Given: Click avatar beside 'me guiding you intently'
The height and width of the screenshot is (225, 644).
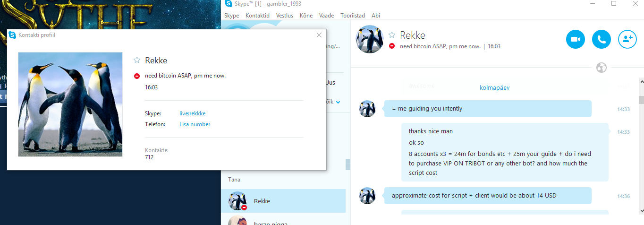Looking at the screenshot, I should pyautogui.click(x=367, y=109).
